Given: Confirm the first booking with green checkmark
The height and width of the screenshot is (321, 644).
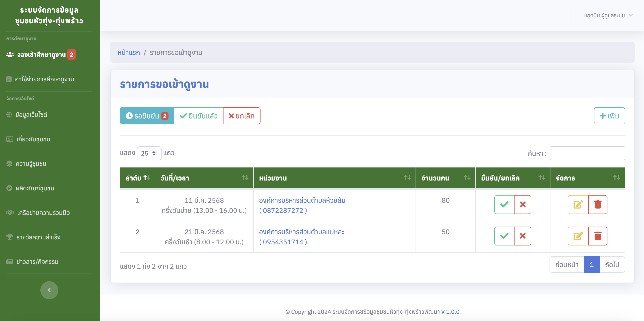Looking at the screenshot, I should (504, 204).
